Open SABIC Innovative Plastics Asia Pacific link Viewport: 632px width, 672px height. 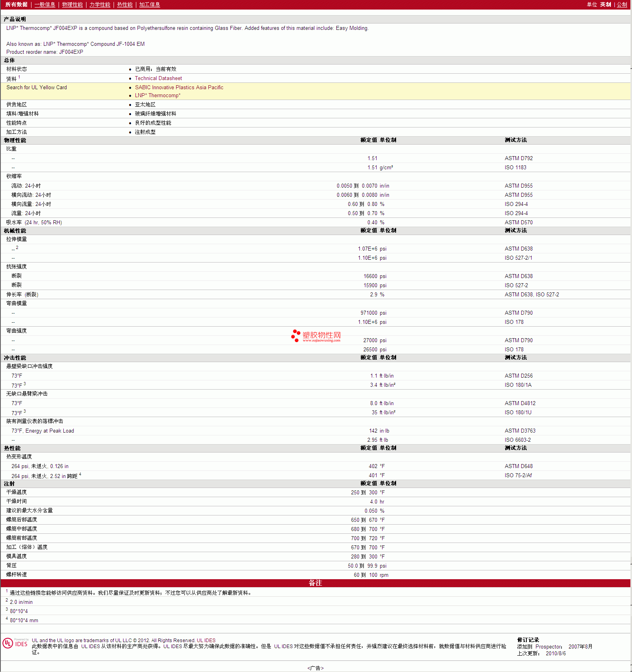coord(179,88)
